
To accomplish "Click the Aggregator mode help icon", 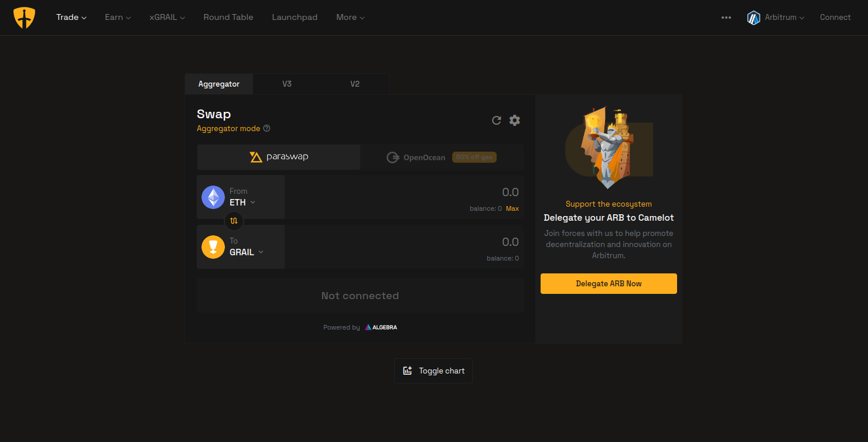I will point(266,128).
